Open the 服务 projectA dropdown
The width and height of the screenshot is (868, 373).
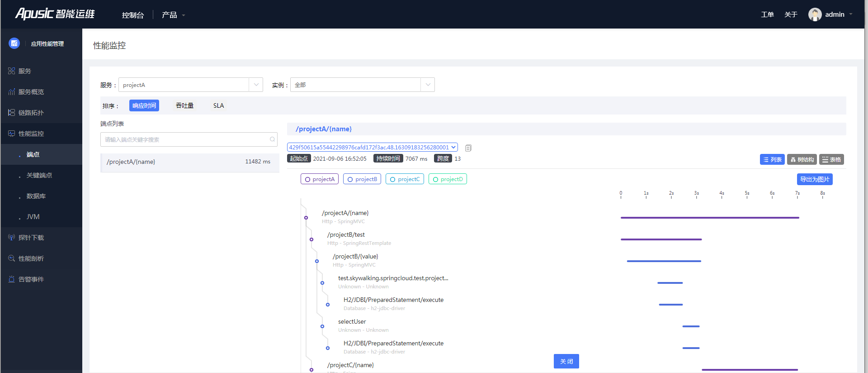pyautogui.click(x=190, y=85)
